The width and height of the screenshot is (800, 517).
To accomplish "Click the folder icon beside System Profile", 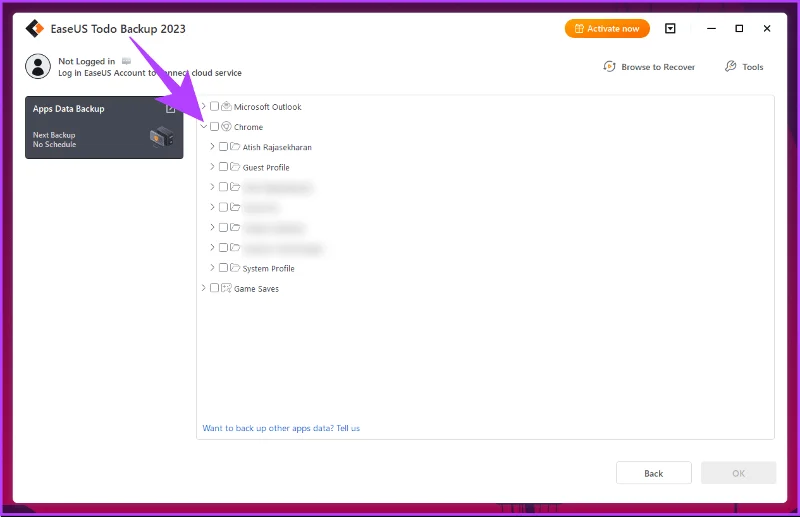I will 235,268.
